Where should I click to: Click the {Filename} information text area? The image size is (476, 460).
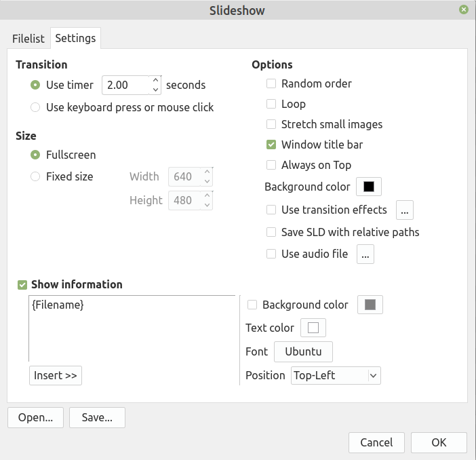pos(132,329)
